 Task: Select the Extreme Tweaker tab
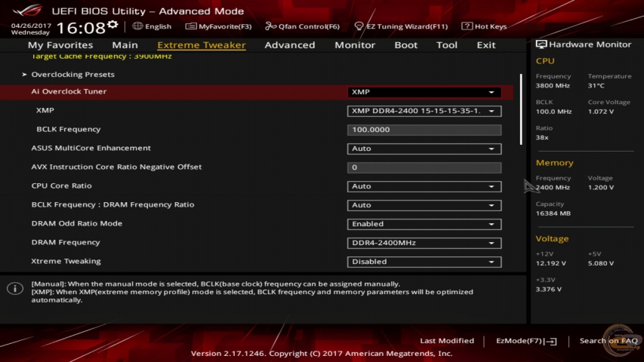pos(202,44)
